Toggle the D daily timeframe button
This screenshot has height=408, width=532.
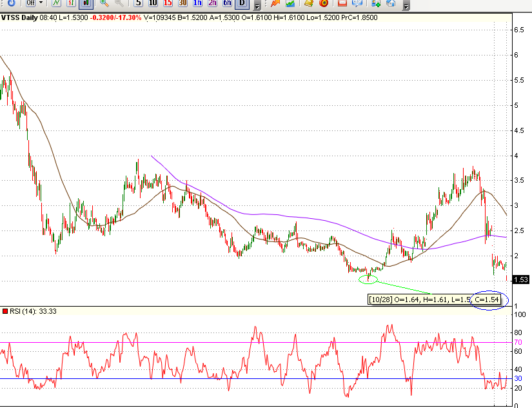241,4
